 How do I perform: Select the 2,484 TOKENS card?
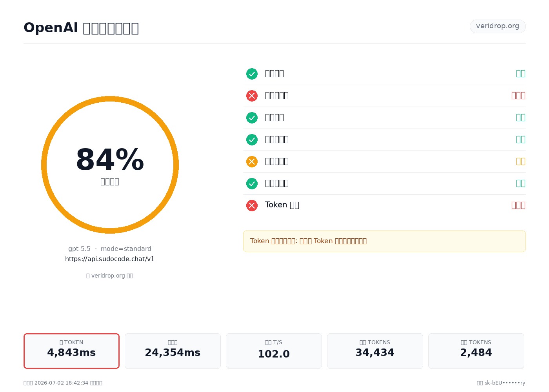476,351
